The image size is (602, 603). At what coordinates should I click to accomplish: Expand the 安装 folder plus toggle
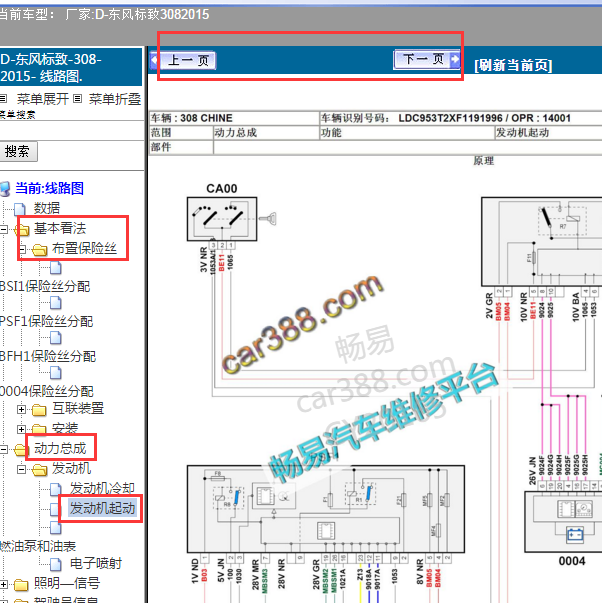(x=22, y=429)
